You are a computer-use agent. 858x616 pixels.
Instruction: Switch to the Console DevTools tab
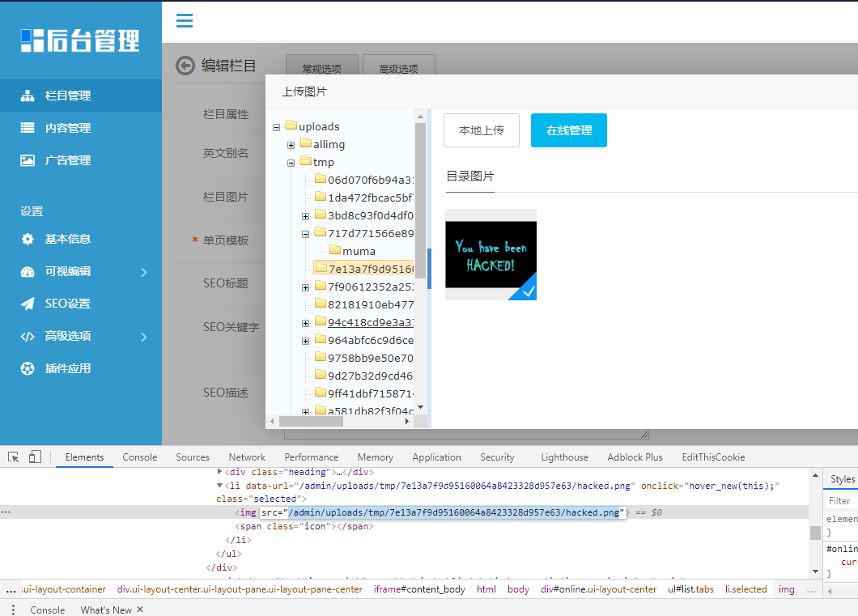click(139, 457)
